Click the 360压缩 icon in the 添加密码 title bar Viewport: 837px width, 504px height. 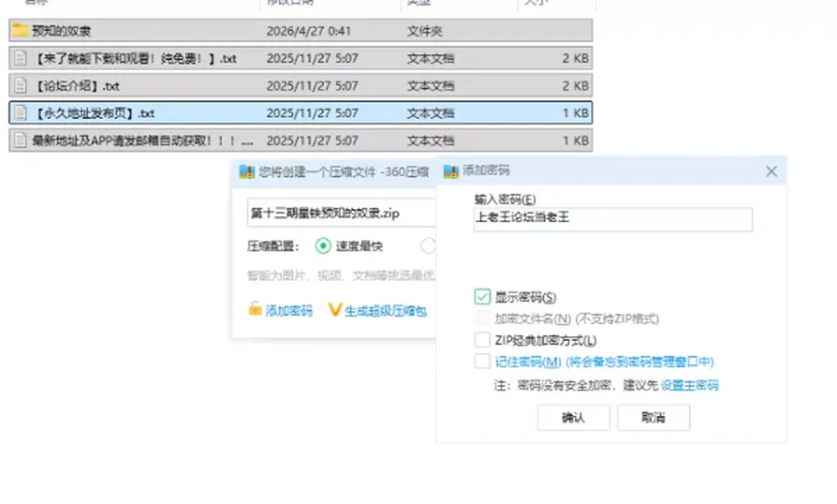pos(451,172)
